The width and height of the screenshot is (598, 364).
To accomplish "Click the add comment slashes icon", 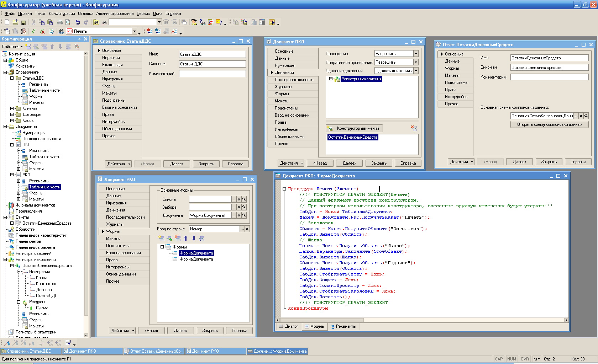I will pos(33,31).
